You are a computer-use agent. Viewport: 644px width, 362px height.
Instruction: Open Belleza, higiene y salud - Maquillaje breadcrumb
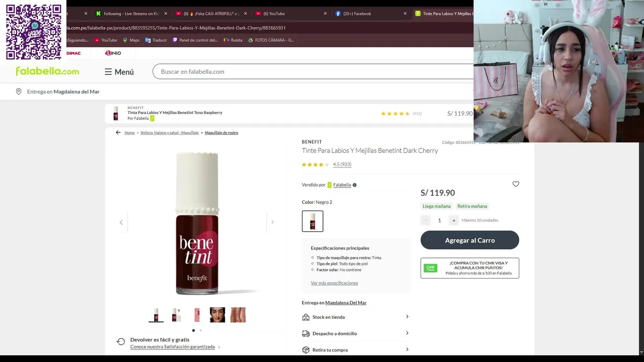tap(170, 133)
